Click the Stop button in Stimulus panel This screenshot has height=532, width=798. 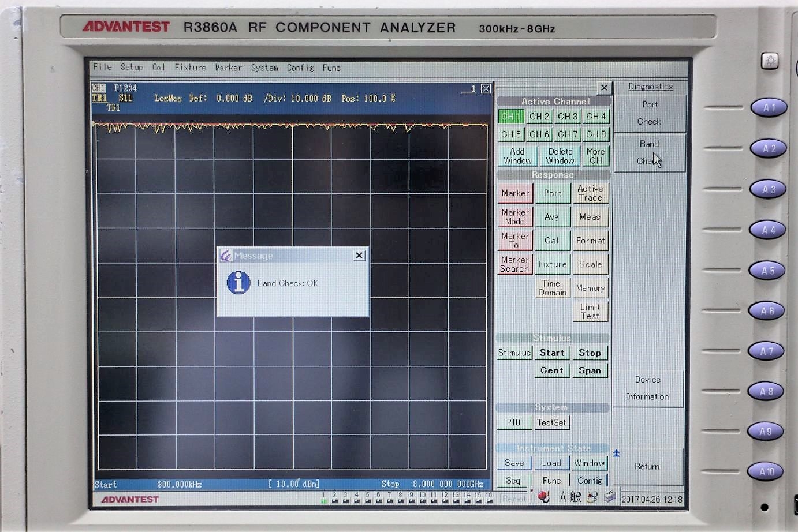[x=590, y=353]
